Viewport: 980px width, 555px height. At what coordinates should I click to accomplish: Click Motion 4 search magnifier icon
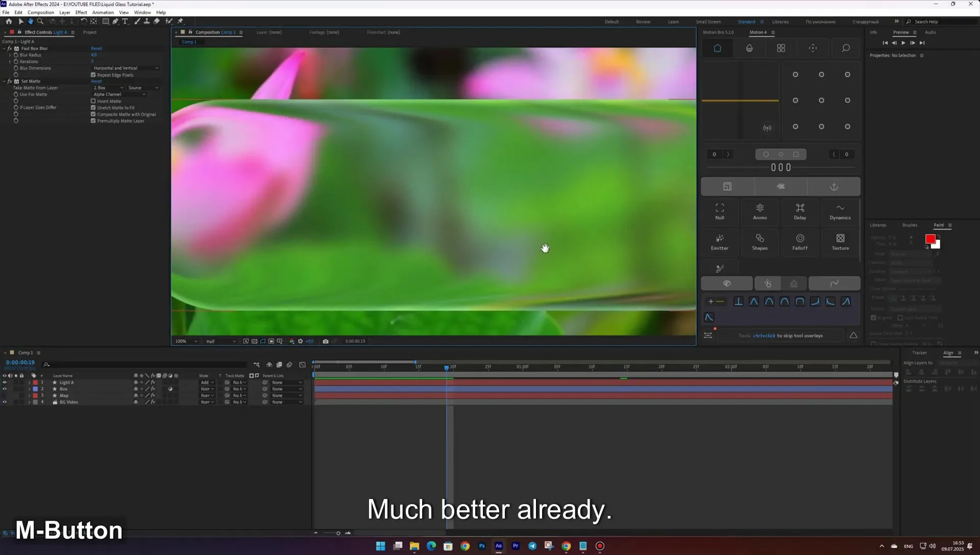846,48
